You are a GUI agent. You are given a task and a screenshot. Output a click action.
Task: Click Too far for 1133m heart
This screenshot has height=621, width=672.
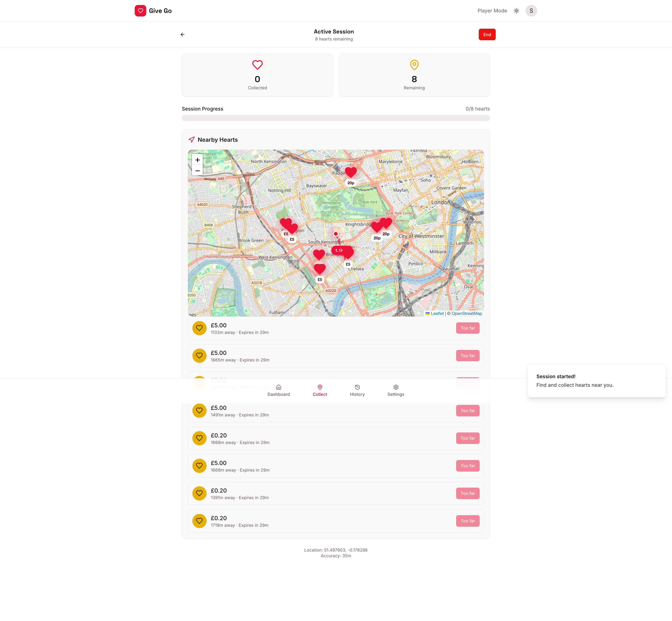467,328
